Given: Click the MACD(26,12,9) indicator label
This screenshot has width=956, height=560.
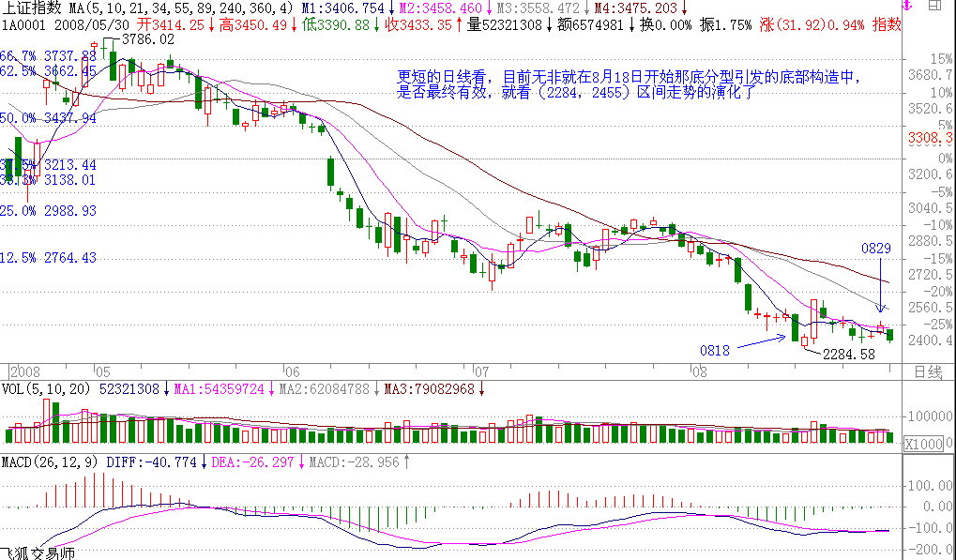Looking at the screenshot, I should coord(50,462).
